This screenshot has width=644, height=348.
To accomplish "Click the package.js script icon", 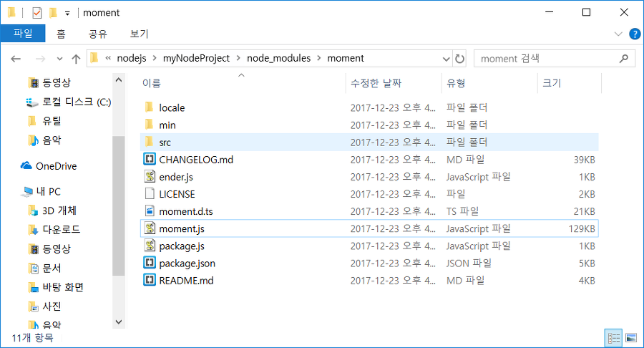I will click(x=150, y=246).
